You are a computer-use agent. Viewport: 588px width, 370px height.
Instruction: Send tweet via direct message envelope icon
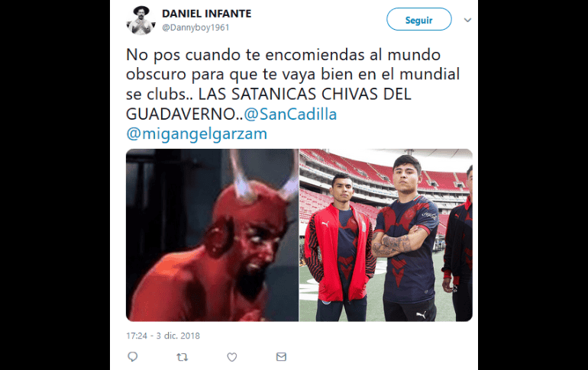(281, 357)
